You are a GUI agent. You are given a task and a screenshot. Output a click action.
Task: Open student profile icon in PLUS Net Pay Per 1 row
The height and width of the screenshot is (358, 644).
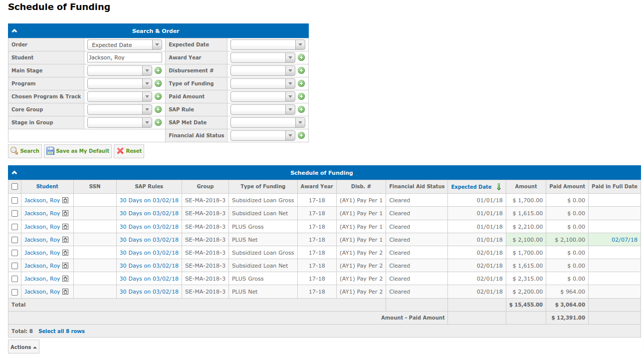(x=65, y=240)
